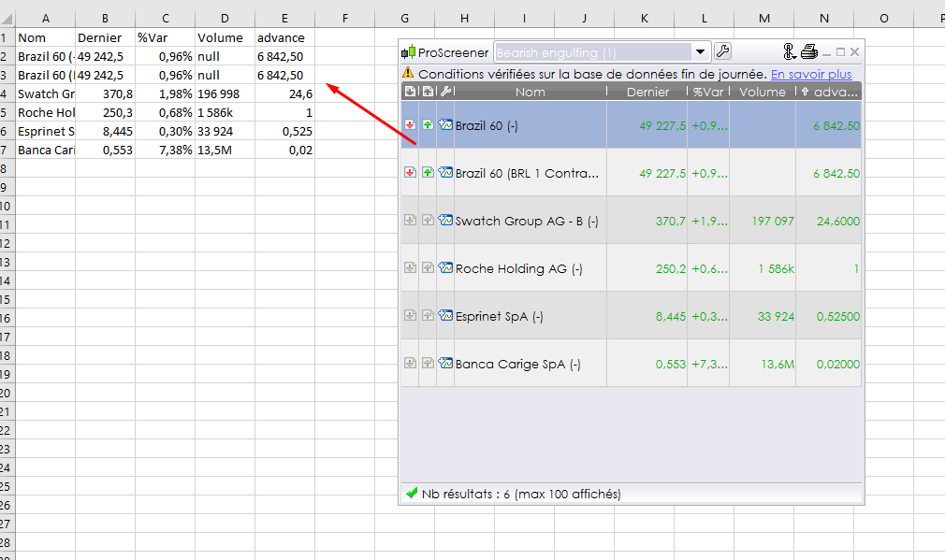Select ProScreener row 'Roche Holding AG (-)'

pos(631,268)
